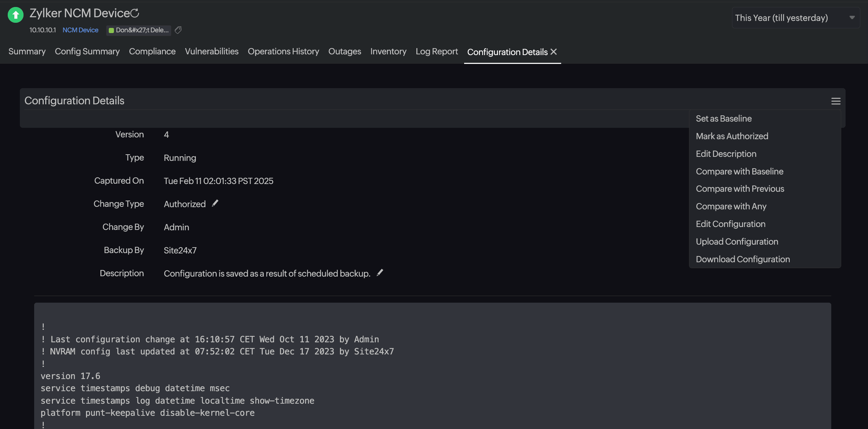Go to the Operations History tab
868x429 pixels.
coord(283,51)
